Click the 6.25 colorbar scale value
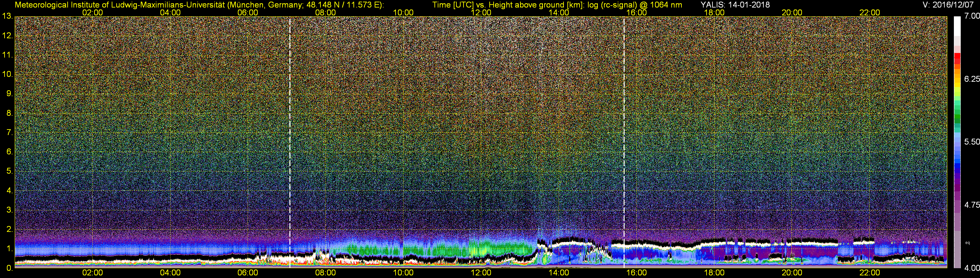 coord(972,79)
